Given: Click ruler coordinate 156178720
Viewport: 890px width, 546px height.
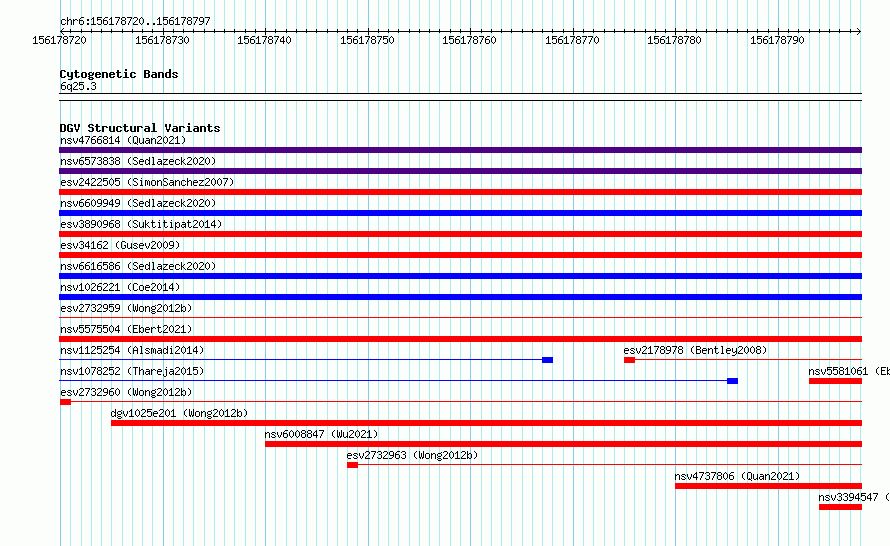Looking at the screenshot, I should click(60, 40).
